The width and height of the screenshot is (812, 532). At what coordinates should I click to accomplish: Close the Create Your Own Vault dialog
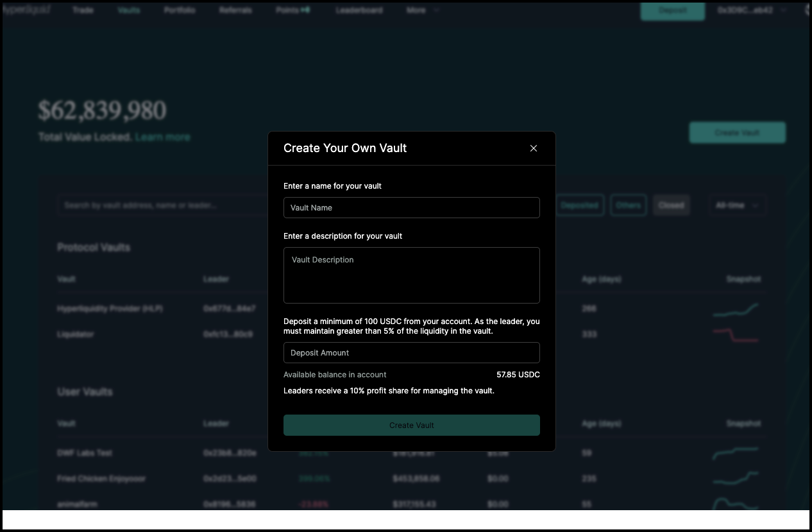pyautogui.click(x=534, y=148)
